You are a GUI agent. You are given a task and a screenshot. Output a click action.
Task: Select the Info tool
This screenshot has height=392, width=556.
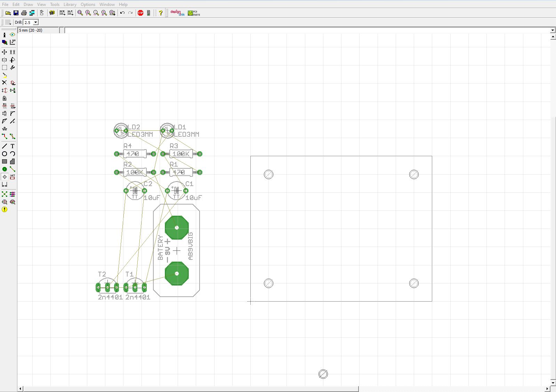pyautogui.click(x=5, y=35)
